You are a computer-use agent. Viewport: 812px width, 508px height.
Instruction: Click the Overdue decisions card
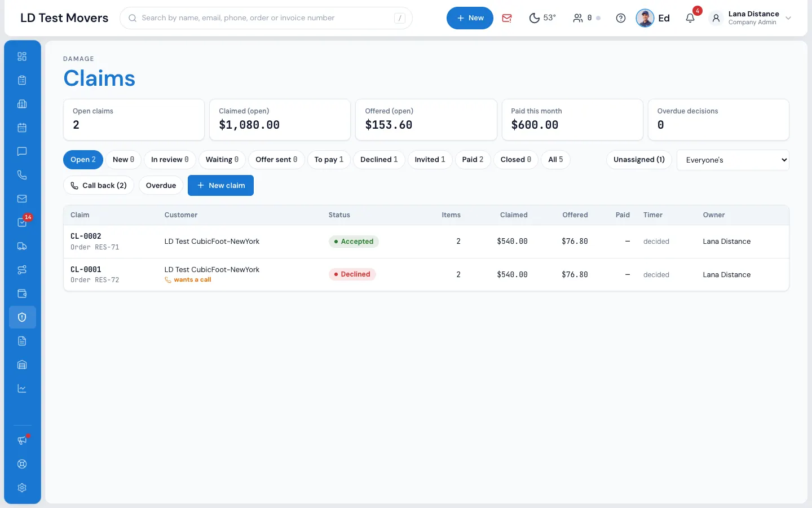tap(718, 120)
